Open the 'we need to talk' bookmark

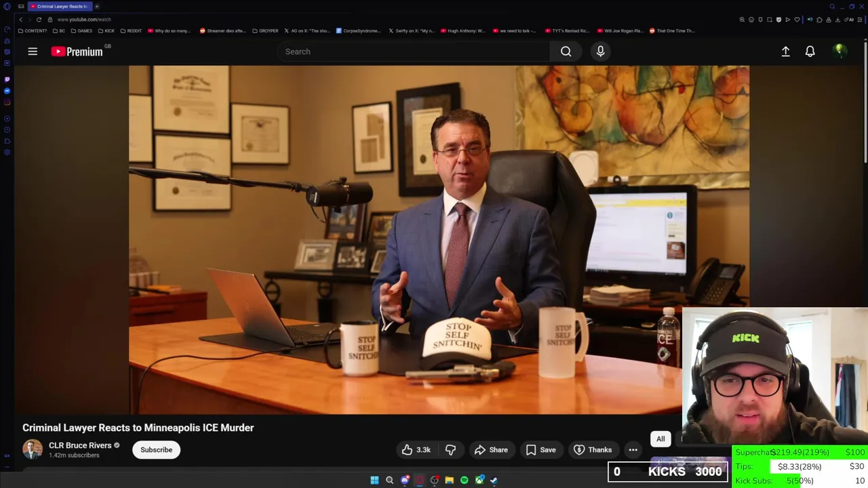coord(514,30)
